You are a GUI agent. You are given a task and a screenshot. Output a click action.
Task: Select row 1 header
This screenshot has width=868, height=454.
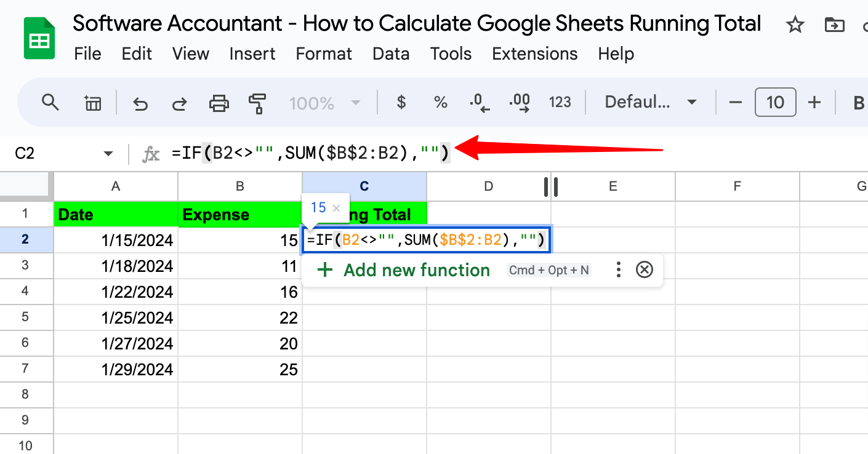[x=26, y=213]
